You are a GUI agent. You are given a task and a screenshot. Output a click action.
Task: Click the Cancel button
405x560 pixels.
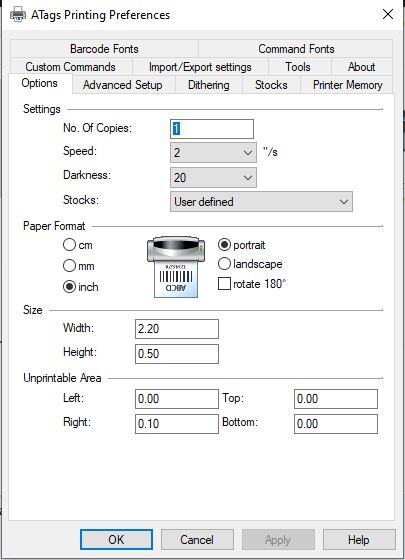point(197,540)
